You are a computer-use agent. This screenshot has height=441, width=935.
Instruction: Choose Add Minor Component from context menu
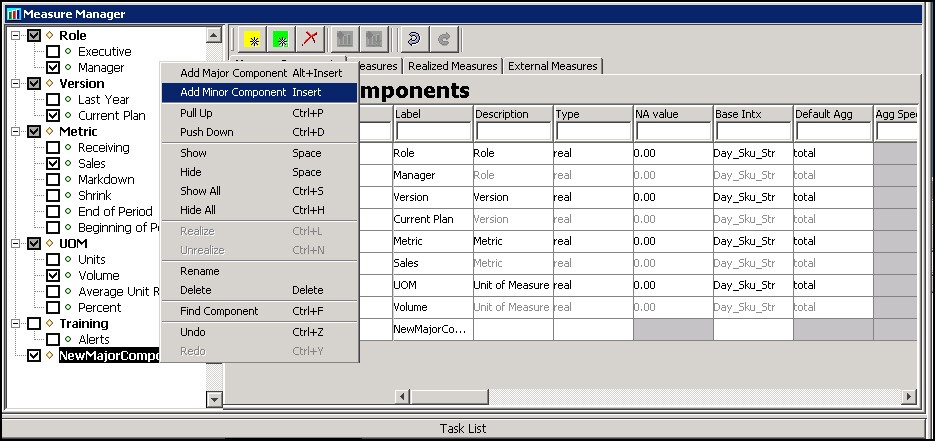click(260, 92)
